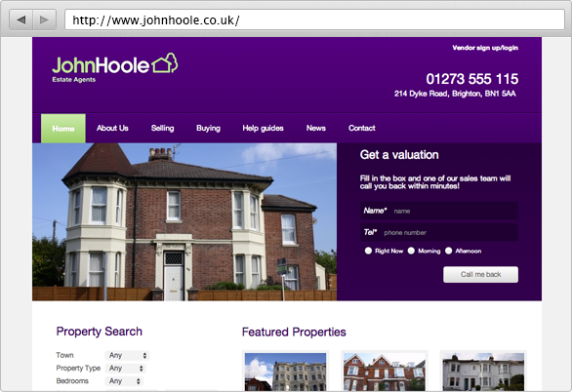
Task: Select the Right Now radio option
Action: pyautogui.click(x=368, y=251)
